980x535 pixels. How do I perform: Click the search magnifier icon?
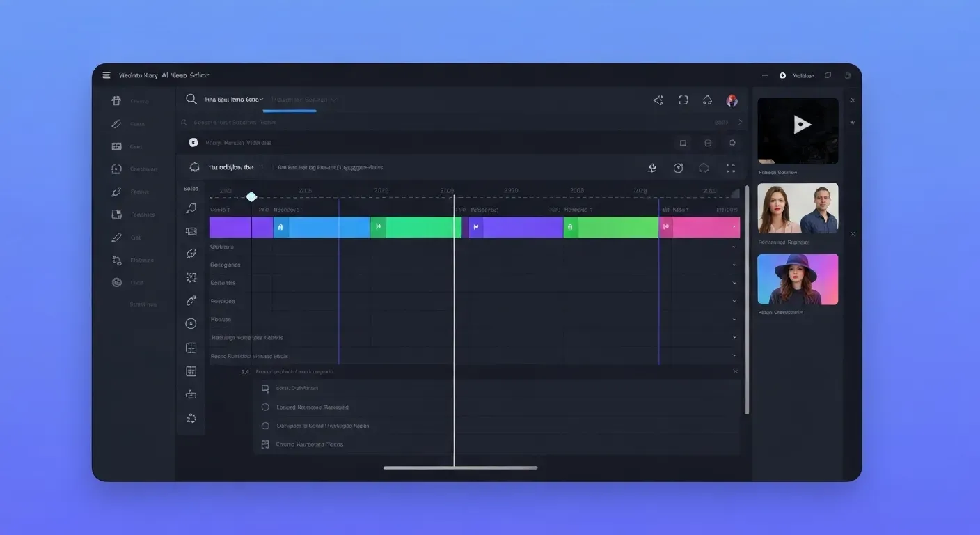pyautogui.click(x=191, y=99)
